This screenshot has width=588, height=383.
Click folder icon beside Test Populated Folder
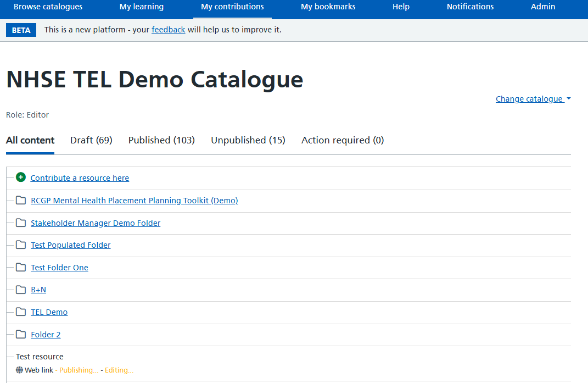(x=21, y=245)
